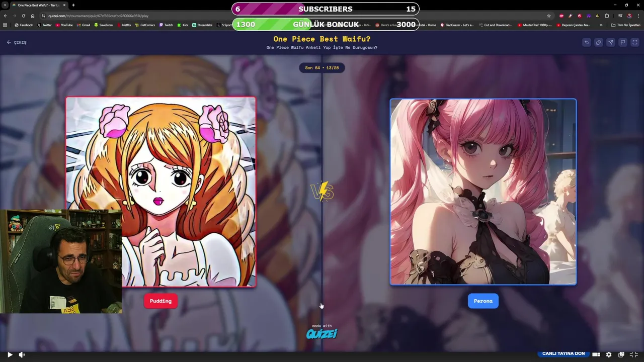Open the Tüm Yer İşaretleri folder

(625, 25)
